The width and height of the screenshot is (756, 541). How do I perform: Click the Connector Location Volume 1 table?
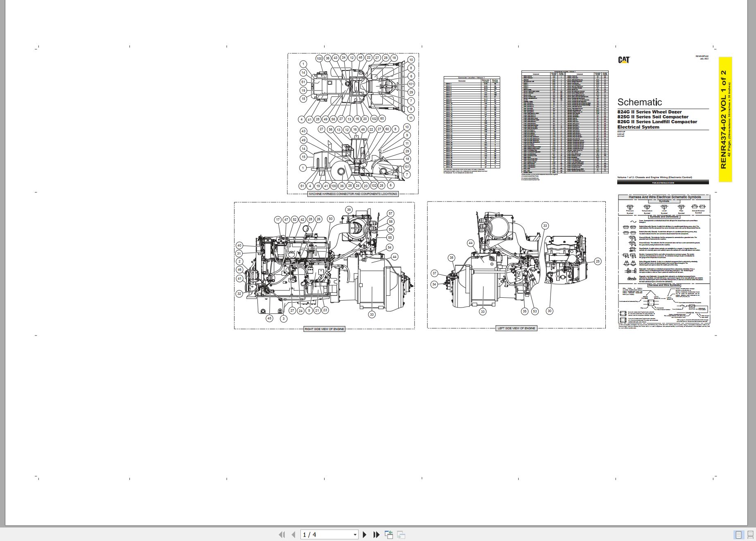472,122
